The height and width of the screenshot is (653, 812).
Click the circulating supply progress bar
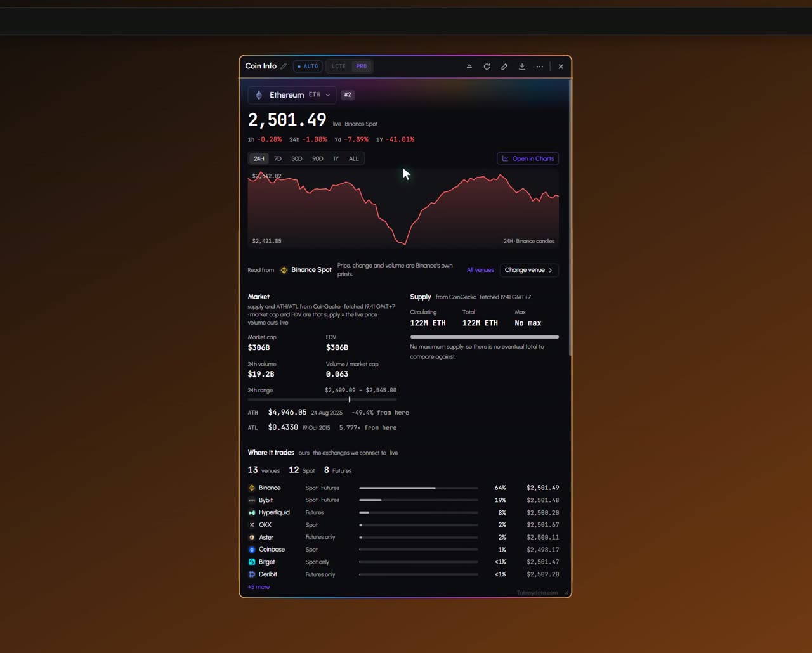tap(485, 337)
